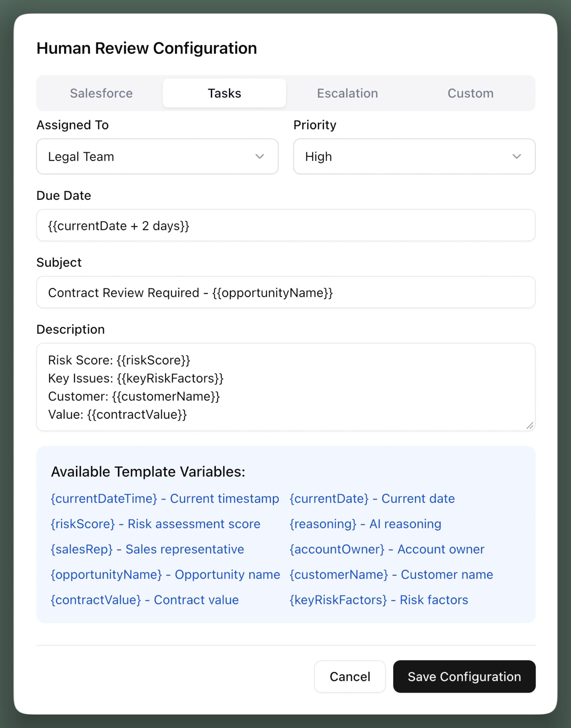Click {contractValue} - Contract value variable
Screen dimensions: 571x728
(145, 600)
